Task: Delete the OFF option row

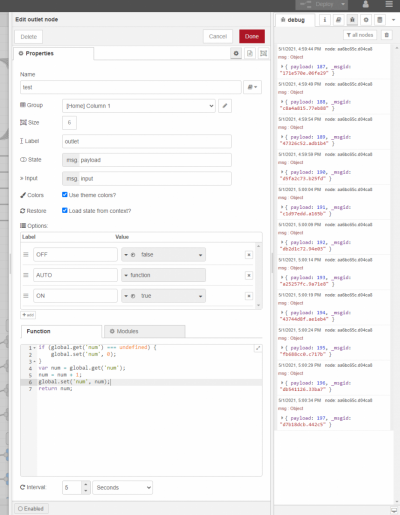Action: tap(249, 255)
